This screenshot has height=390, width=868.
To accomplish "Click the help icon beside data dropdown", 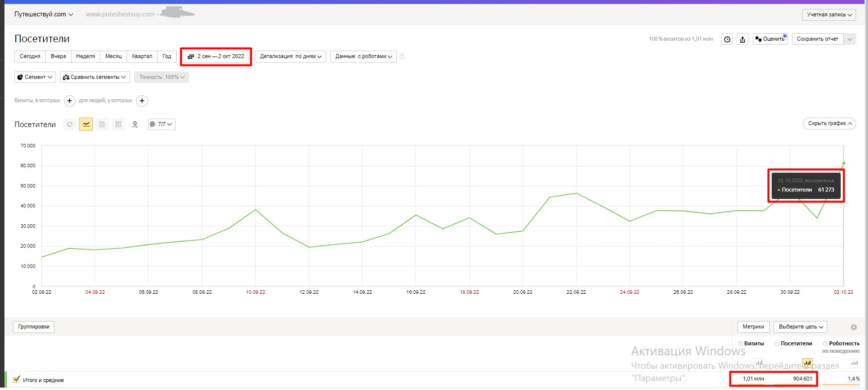I will point(402,57).
